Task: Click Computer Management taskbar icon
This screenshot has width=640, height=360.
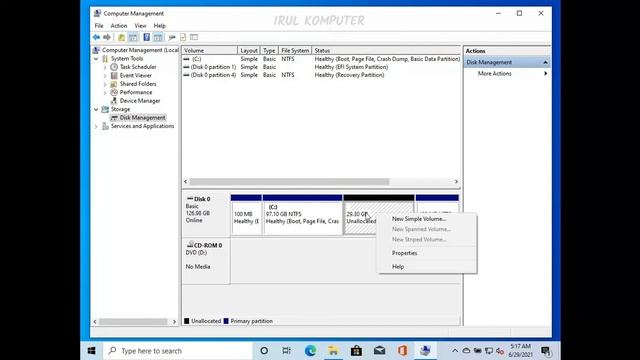Action: (x=425, y=351)
